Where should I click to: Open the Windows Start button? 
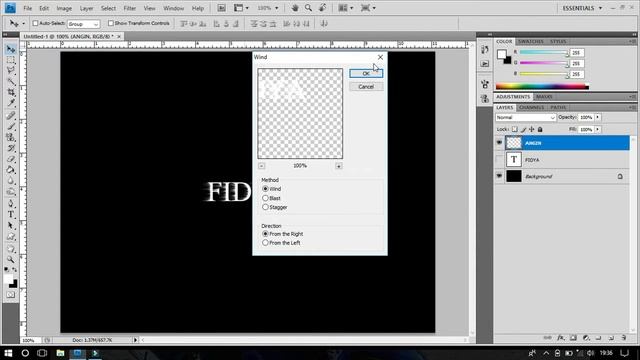(8, 353)
